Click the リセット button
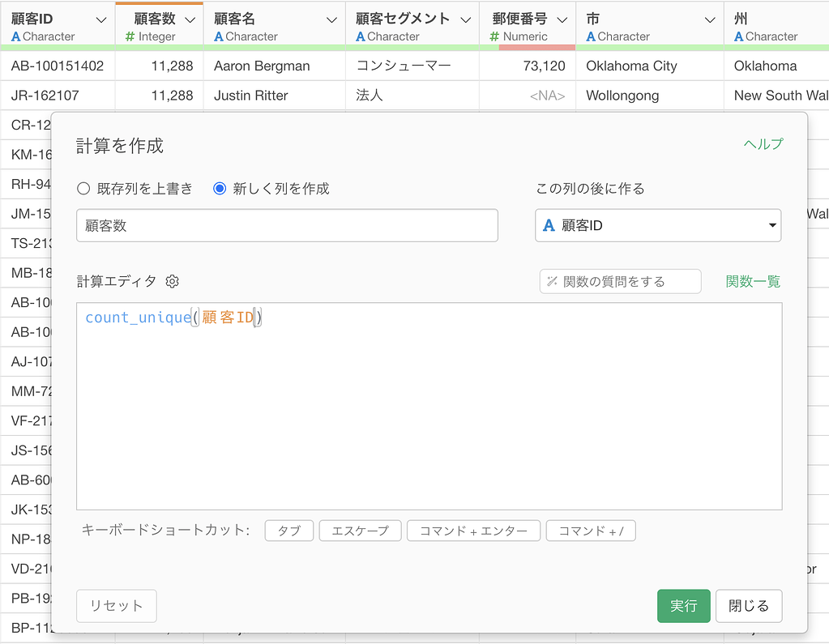The height and width of the screenshot is (644, 829). 117,606
